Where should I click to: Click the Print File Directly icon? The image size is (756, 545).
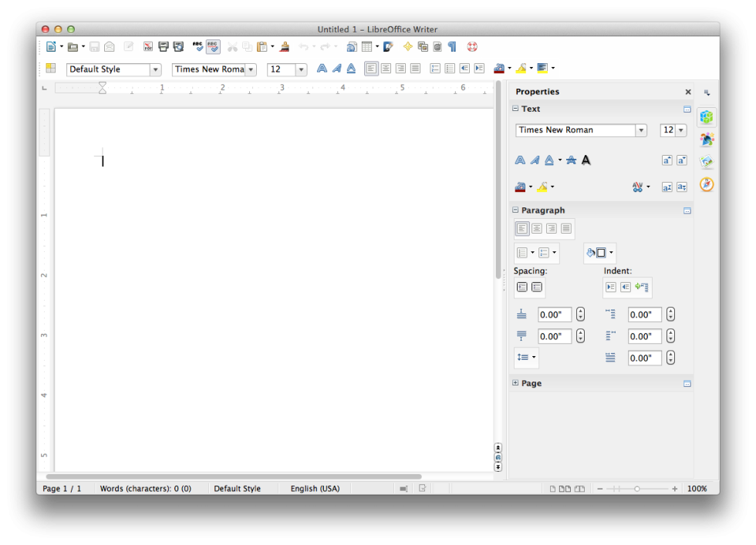pyautogui.click(x=163, y=46)
